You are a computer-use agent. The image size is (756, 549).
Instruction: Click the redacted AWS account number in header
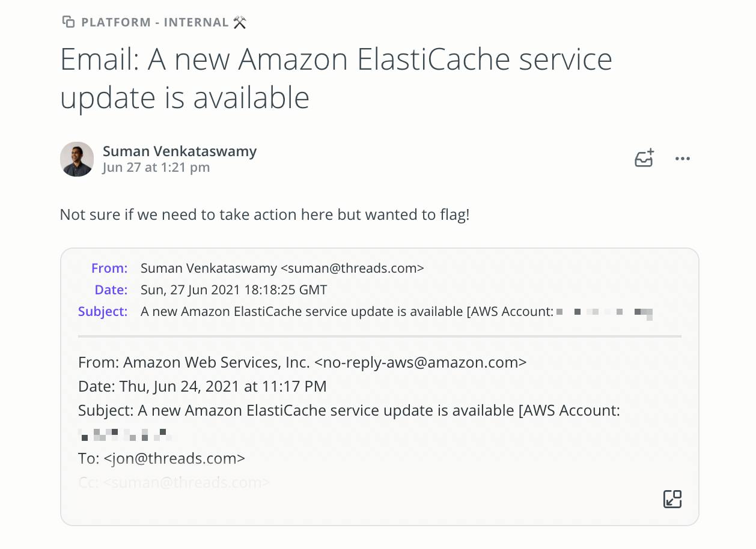coord(605,312)
